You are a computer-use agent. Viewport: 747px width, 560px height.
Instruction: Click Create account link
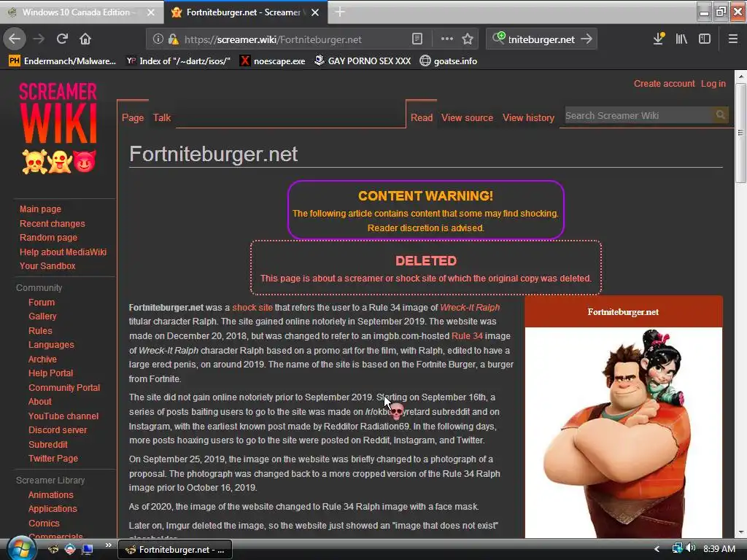click(664, 84)
